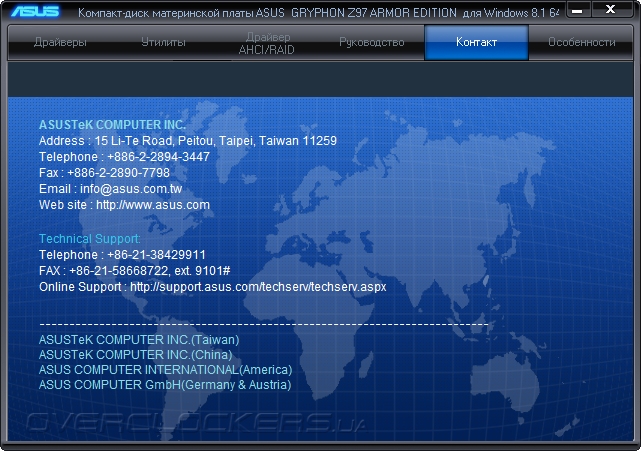Image resolution: width=641 pixels, height=451 pixels.
Task: Open the ASUSTeK COMPUTER INC.(Taiwan) contact link
Action: [139, 340]
